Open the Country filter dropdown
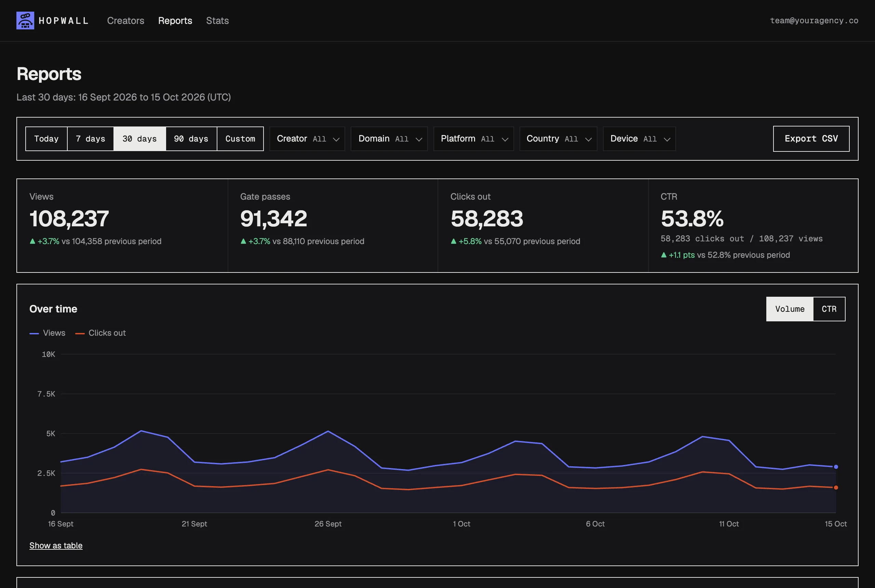This screenshot has width=875, height=588. 558,139
